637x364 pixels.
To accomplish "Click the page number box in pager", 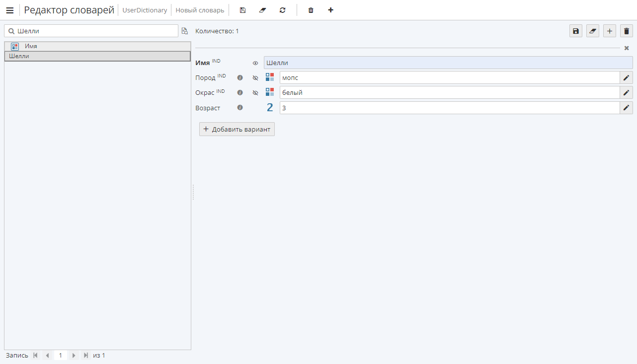I will coord(61,356).
